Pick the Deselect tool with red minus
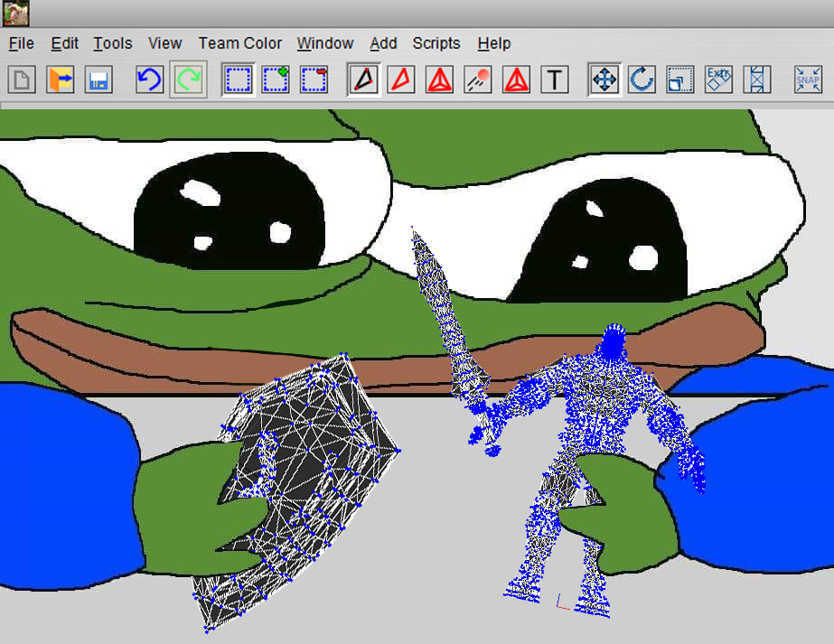 pos(314,79)
